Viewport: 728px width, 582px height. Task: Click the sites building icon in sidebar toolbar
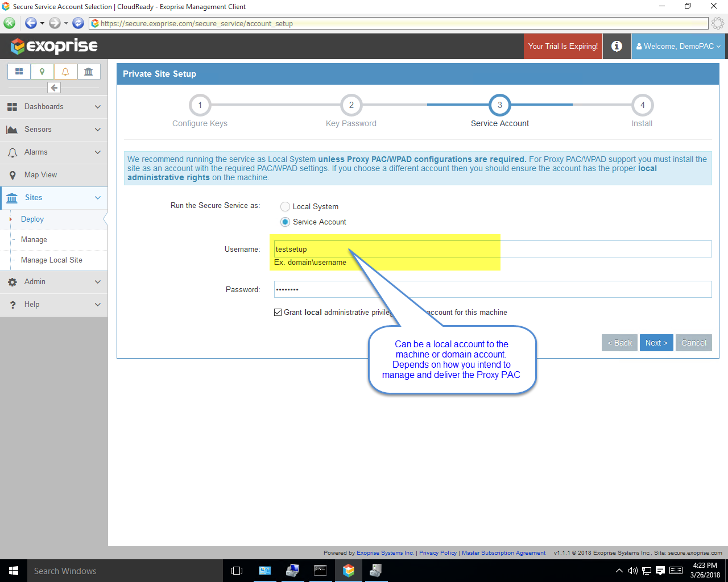89,72
